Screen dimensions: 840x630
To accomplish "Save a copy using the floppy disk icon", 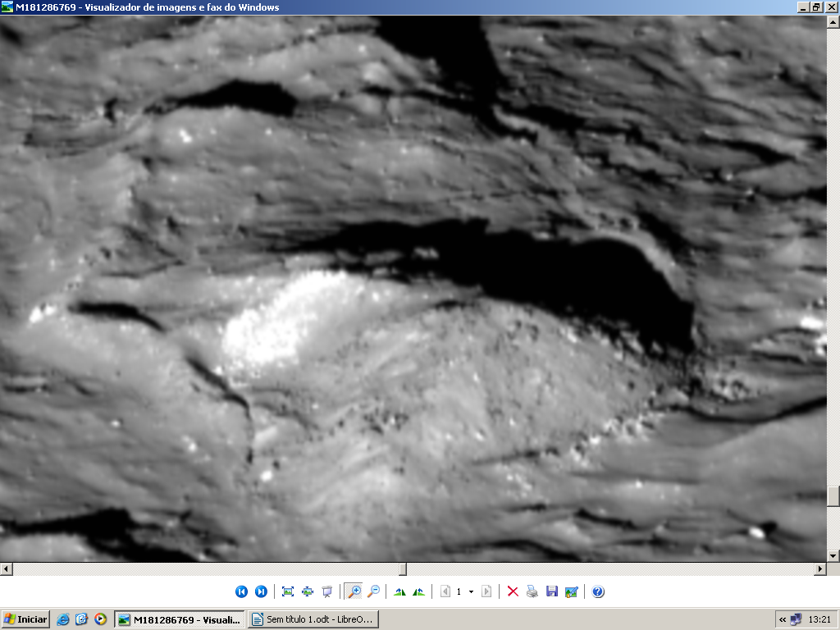I will click(552, 591).
